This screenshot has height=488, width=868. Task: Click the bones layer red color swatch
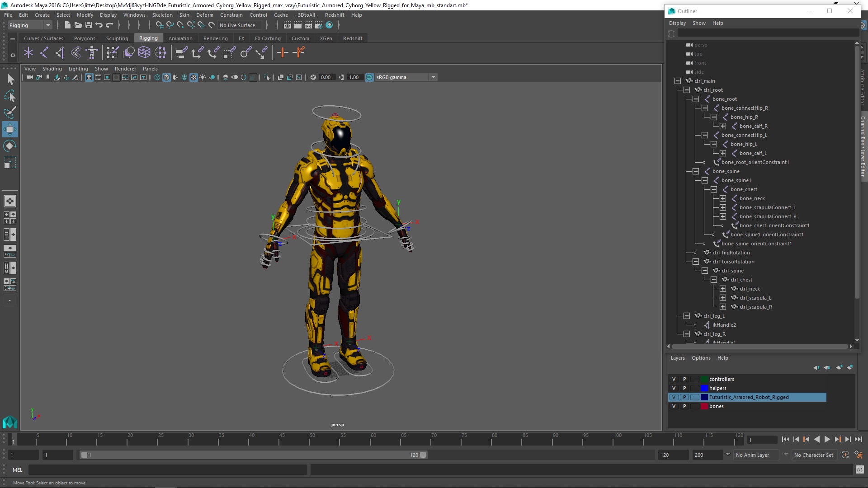pos(704,406)
